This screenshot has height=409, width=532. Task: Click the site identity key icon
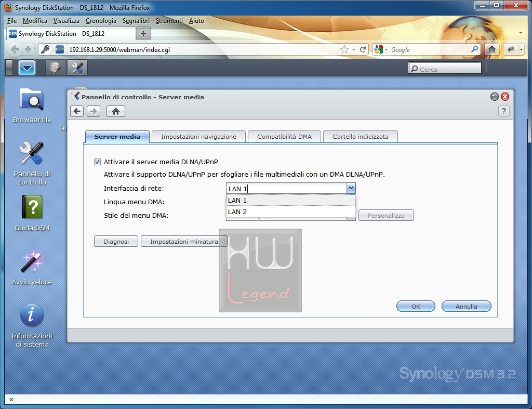[x=45, y=49]
